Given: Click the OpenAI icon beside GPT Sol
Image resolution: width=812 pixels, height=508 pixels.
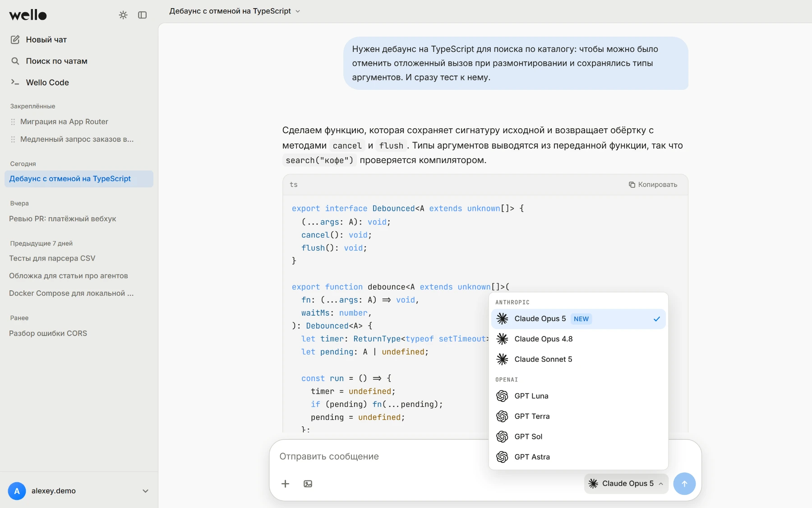Looking at the screenshot, I should 502,437.
